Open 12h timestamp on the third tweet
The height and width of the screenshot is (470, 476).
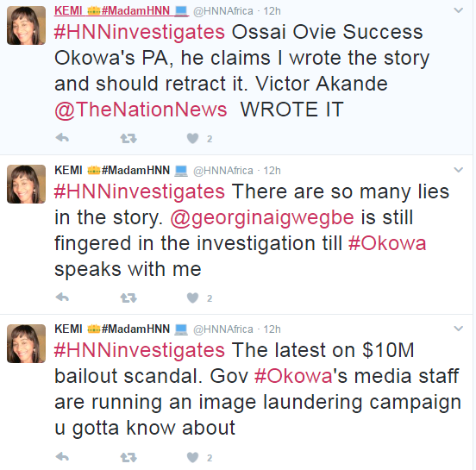coord(272,329)
